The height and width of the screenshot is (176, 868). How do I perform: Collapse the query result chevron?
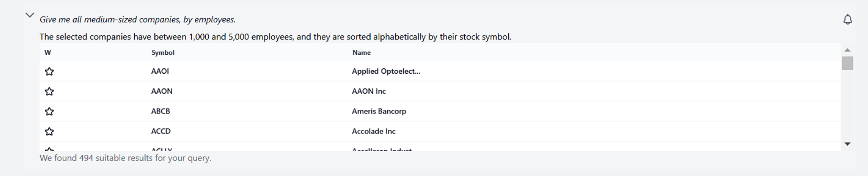pyautogui.click(x=30, y=15)
